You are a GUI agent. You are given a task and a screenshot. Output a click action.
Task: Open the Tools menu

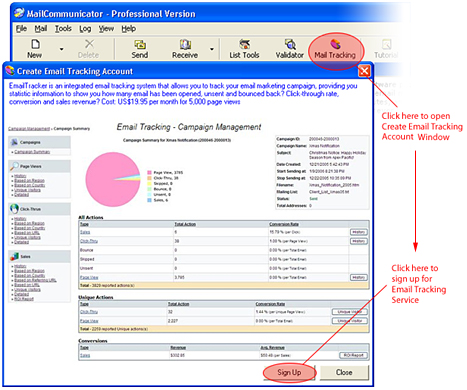coord(63,29)
